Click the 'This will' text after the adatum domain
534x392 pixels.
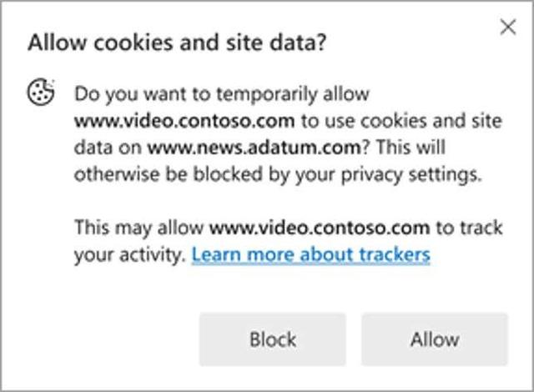point(411,148)
